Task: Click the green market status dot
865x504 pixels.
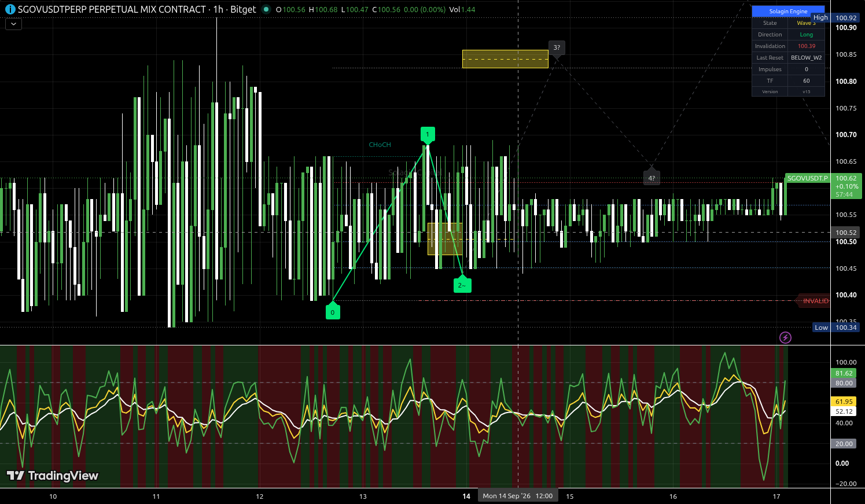Action: click(x=266, y=9)
